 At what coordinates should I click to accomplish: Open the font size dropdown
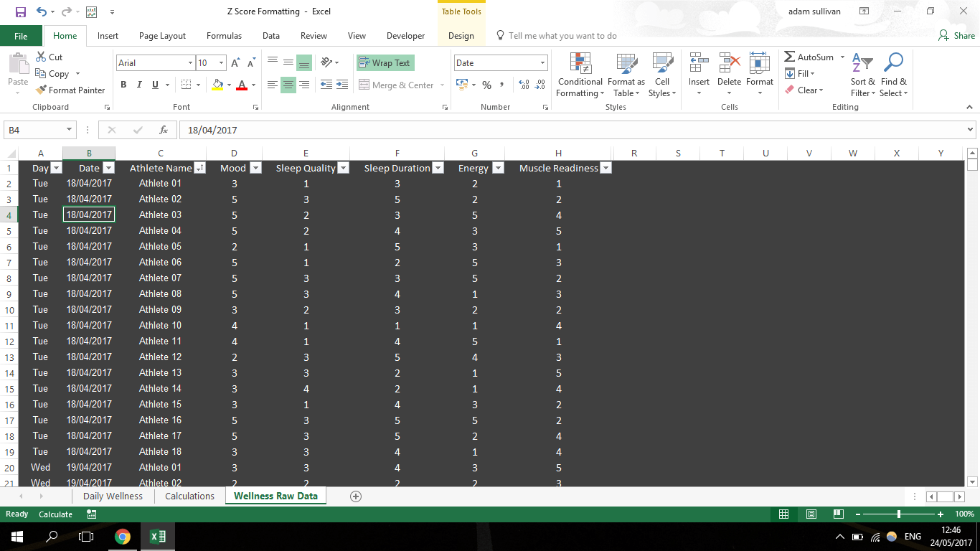coord(221,63)
